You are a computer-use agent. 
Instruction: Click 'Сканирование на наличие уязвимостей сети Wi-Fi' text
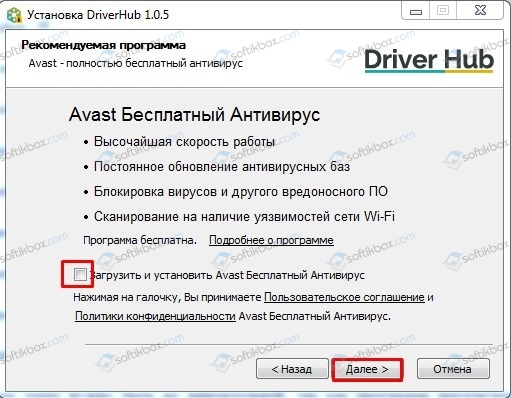[x=244, y=217]
